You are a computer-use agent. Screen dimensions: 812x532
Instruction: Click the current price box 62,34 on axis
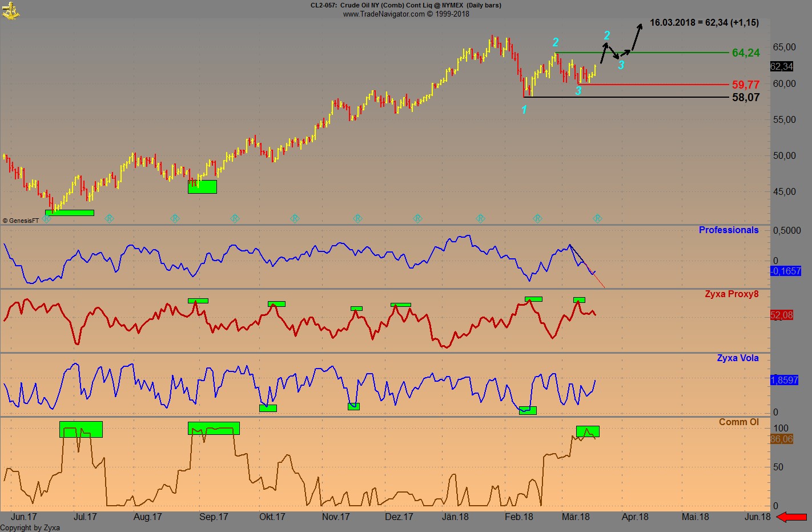point(782,66)
